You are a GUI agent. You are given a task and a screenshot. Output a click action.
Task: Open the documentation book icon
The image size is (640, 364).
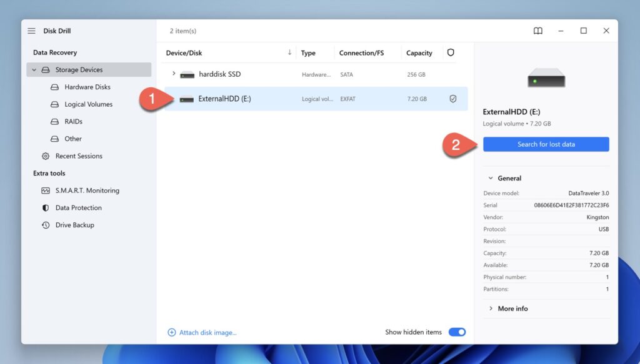point(538,30)
